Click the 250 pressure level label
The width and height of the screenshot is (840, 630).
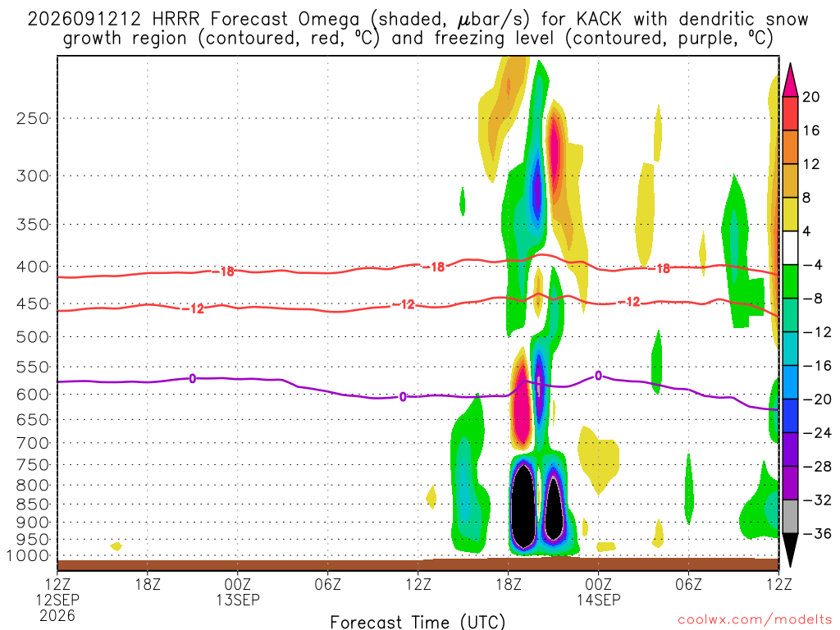[33, 118]
